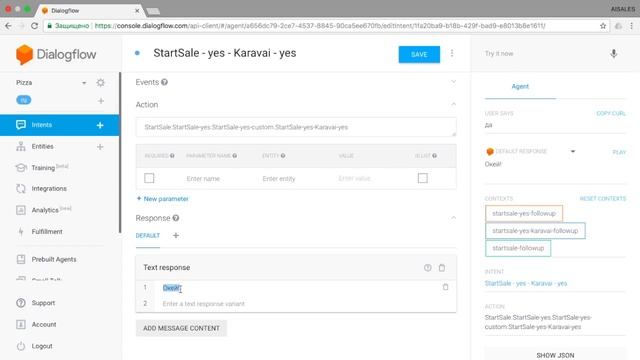
Task: Click the Entities hierarchy icon
Action: pyautogui.click(x=21, y=146)
